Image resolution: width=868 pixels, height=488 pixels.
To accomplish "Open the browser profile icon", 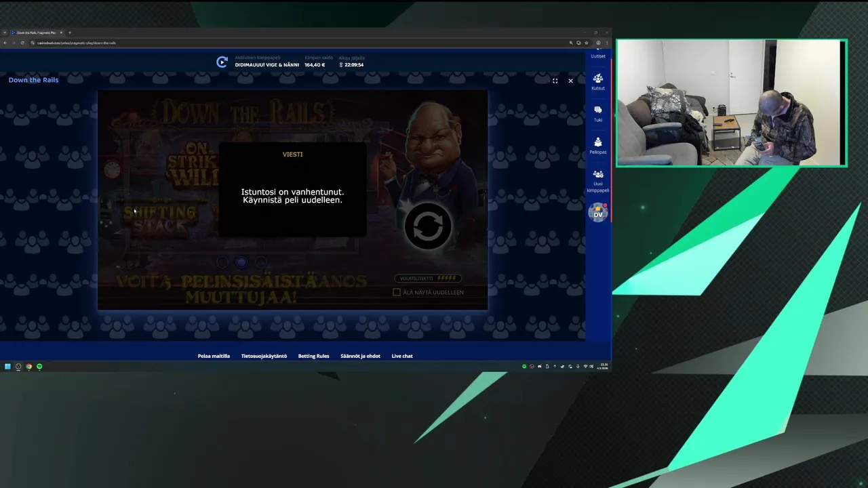I will point(598,43).
